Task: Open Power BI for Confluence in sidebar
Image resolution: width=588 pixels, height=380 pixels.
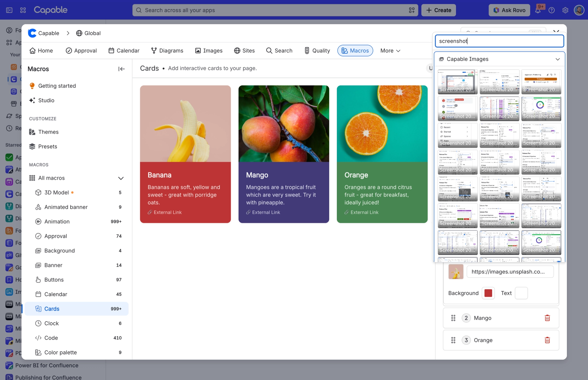Action: [47, 366]
